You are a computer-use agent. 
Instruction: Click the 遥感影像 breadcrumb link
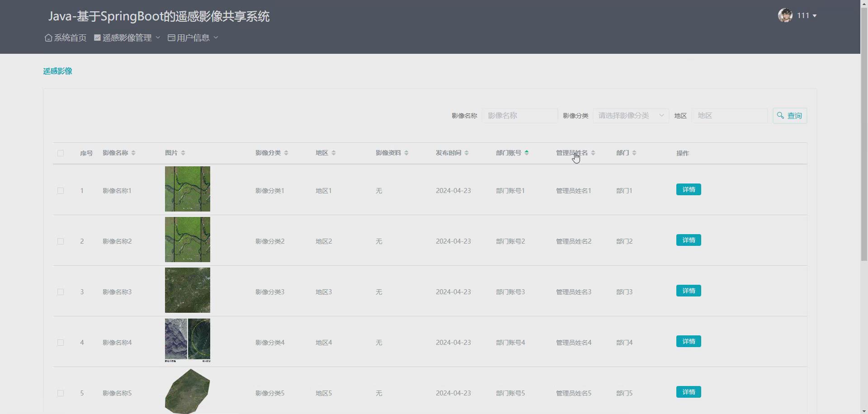57,71
